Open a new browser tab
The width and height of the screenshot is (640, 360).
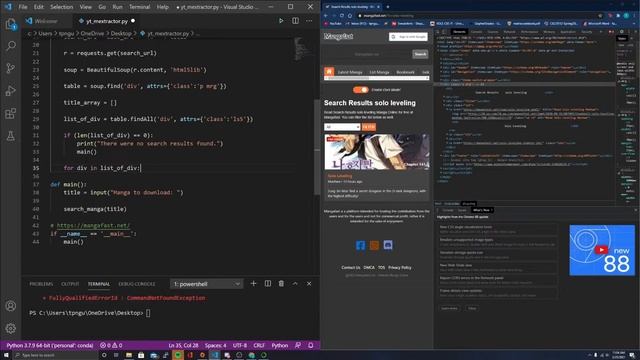coord(388,7)
